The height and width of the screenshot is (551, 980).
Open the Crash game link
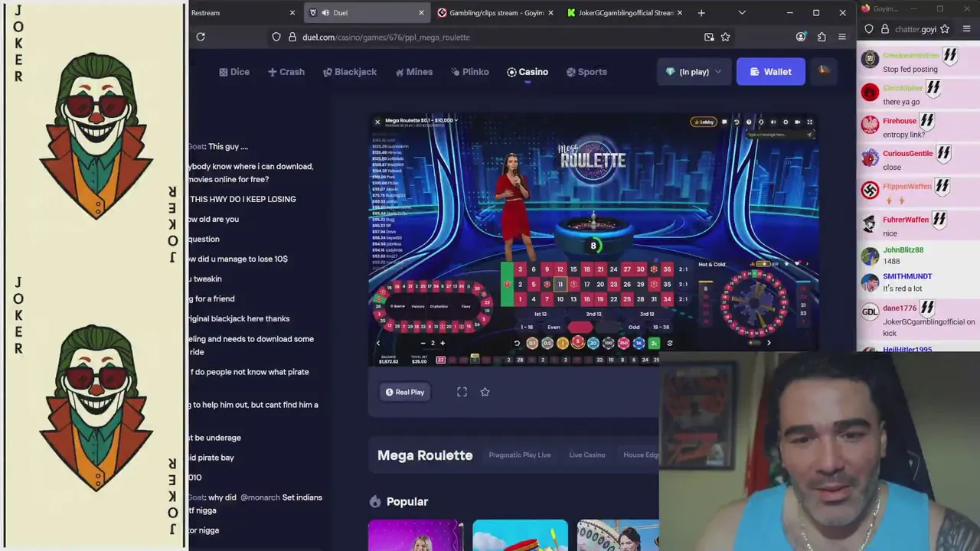pos(286,72)
